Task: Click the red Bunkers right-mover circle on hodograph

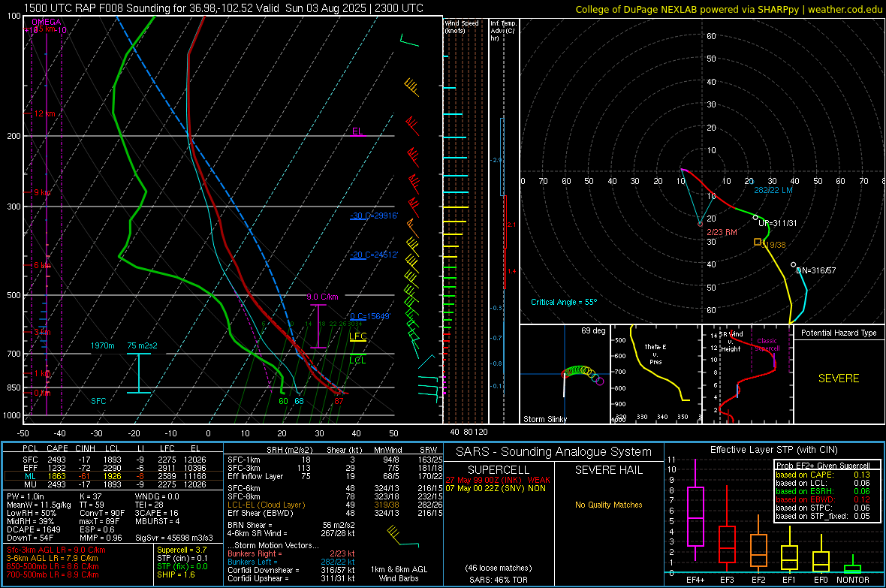Action: click(700, 224)
